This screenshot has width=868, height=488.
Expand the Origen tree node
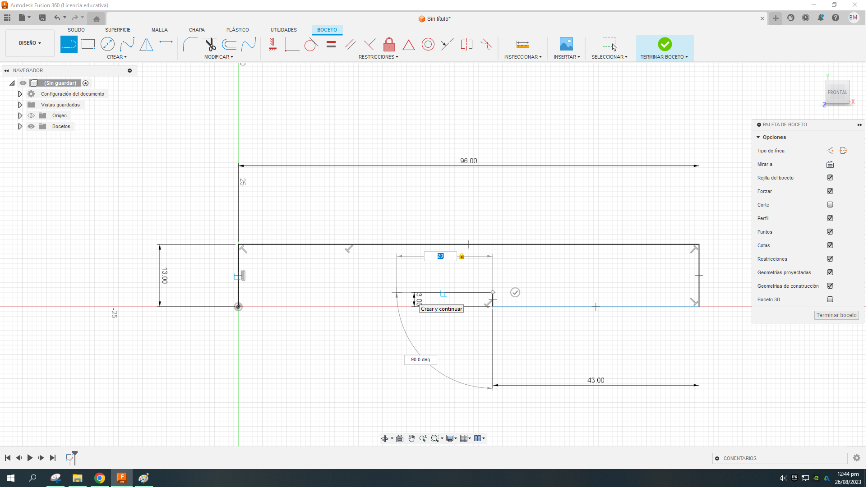[20, 116]
